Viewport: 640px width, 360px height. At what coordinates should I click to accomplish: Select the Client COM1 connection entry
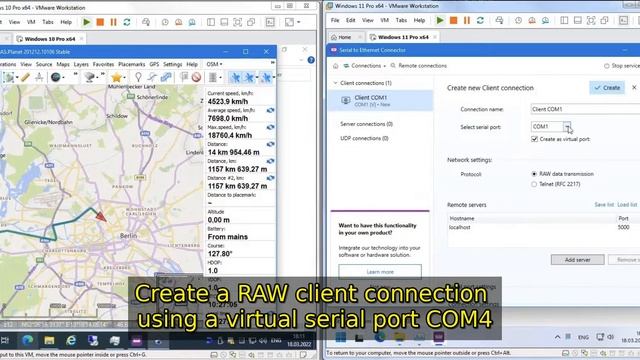pos(380,100)
